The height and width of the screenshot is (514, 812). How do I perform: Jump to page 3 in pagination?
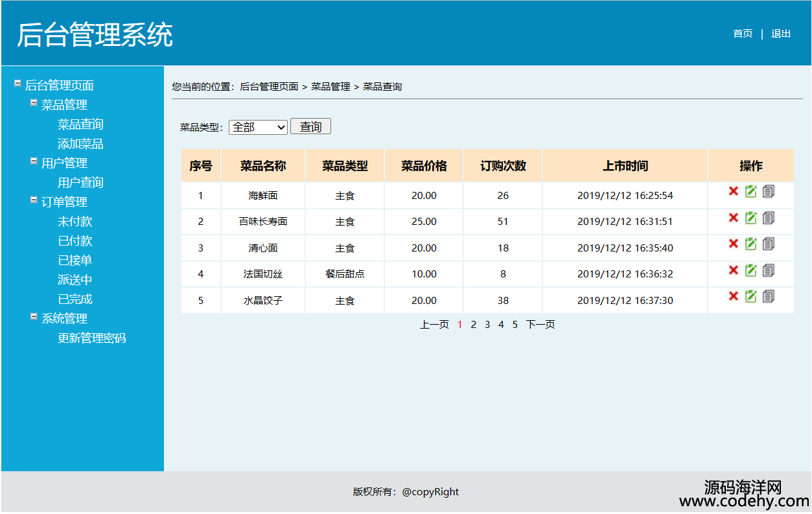click(487, 325)
